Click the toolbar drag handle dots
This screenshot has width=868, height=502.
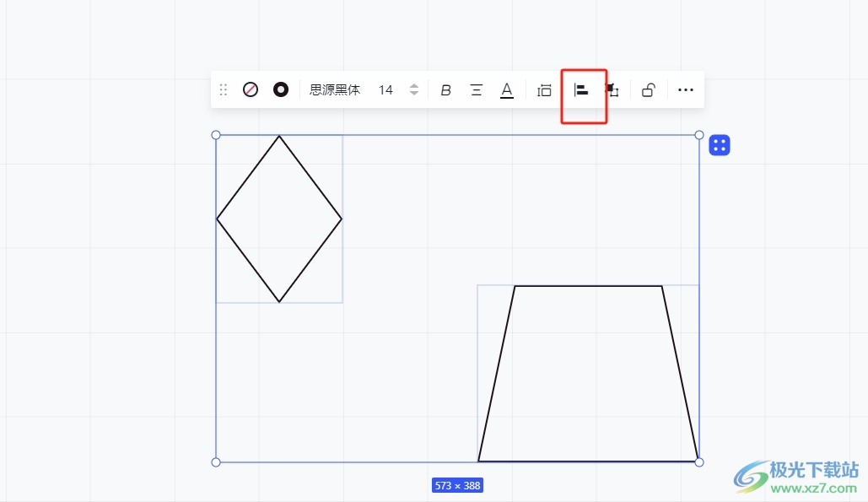(x=223, y=89)
